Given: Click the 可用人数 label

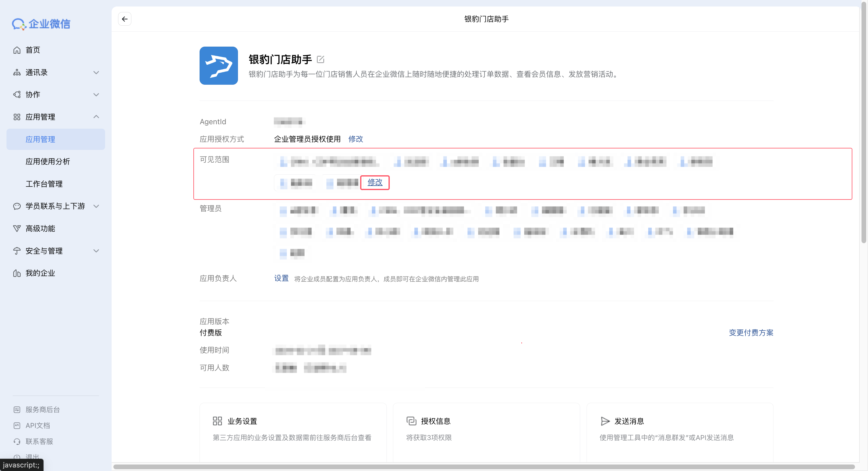Looking at the screenshot, I should point(214,368).
